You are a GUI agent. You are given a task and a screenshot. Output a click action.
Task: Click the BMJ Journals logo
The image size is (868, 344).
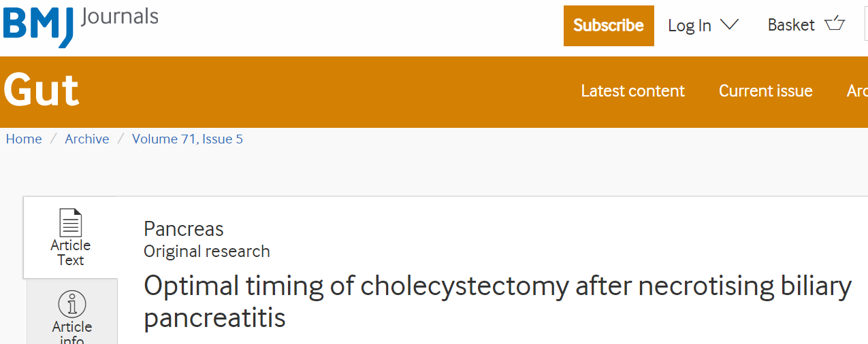(x=80, y=25)
